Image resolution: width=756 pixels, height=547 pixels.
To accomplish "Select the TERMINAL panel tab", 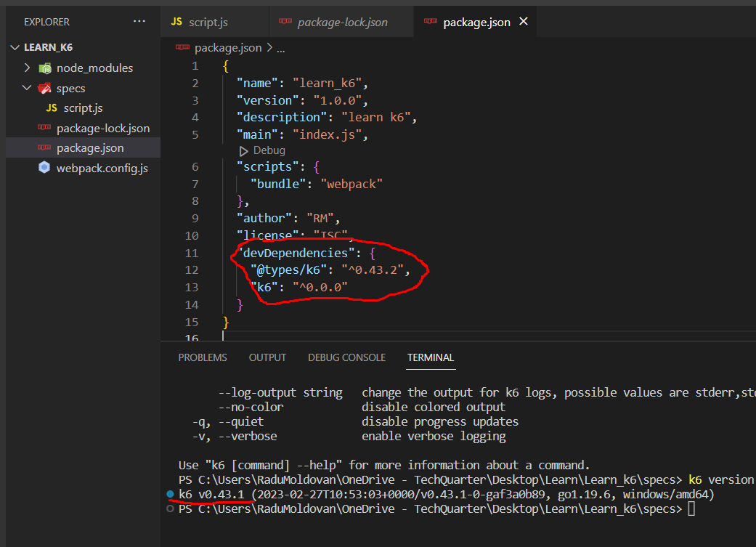I will point(431,357).
